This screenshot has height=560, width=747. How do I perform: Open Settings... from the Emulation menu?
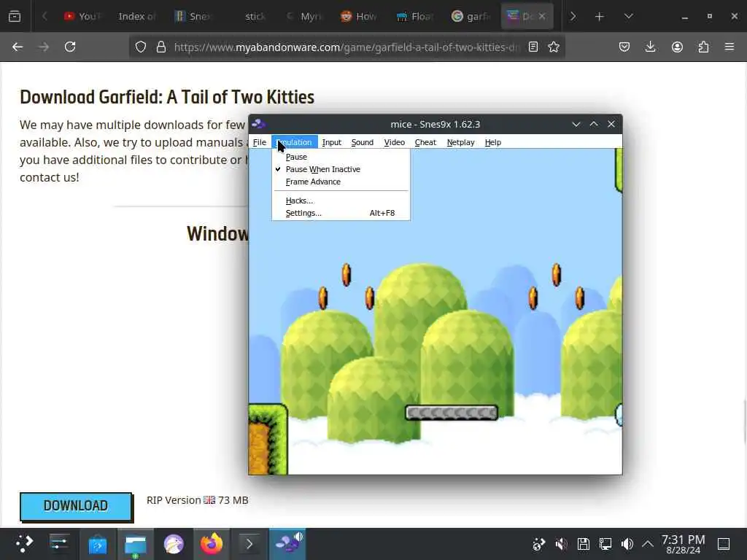click(x=341, y=213)
